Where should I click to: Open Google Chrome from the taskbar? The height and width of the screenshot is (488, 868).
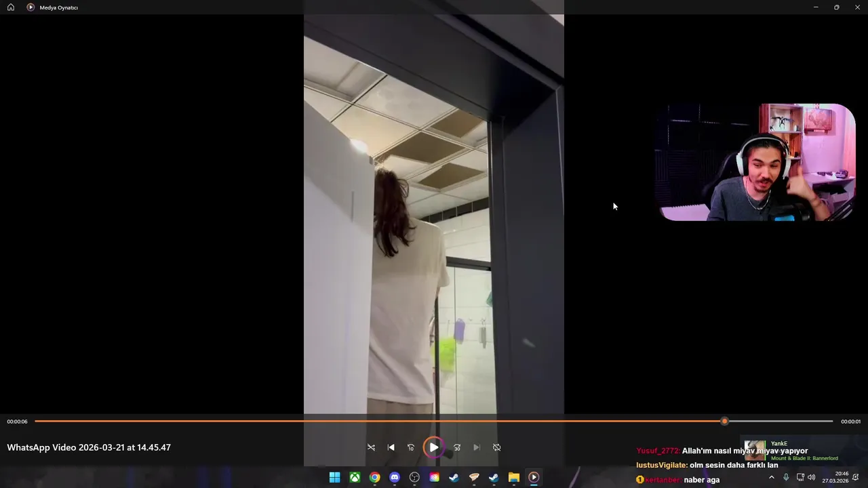click(374, 477)
